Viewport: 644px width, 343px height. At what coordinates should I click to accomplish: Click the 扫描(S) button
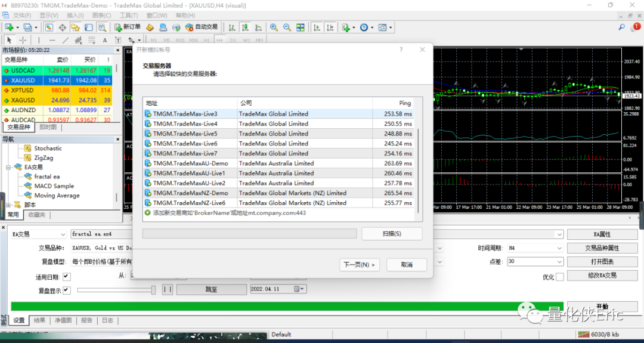[x=392, y=234]
